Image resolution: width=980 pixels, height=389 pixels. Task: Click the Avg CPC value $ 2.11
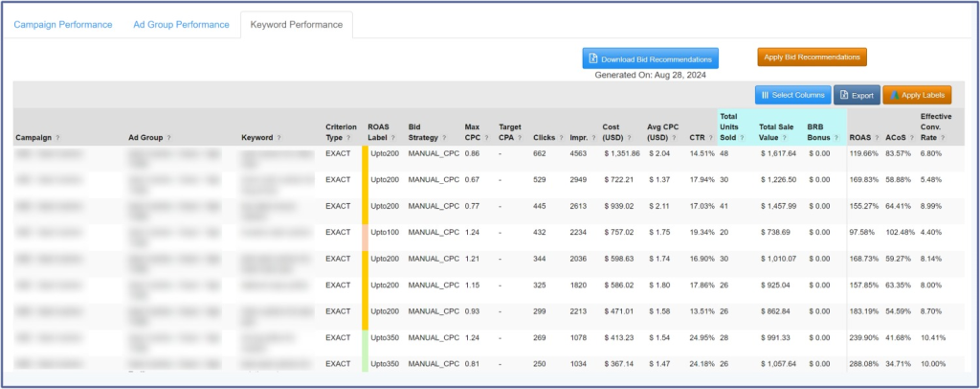pyautogui.click(x=658, y=206)
